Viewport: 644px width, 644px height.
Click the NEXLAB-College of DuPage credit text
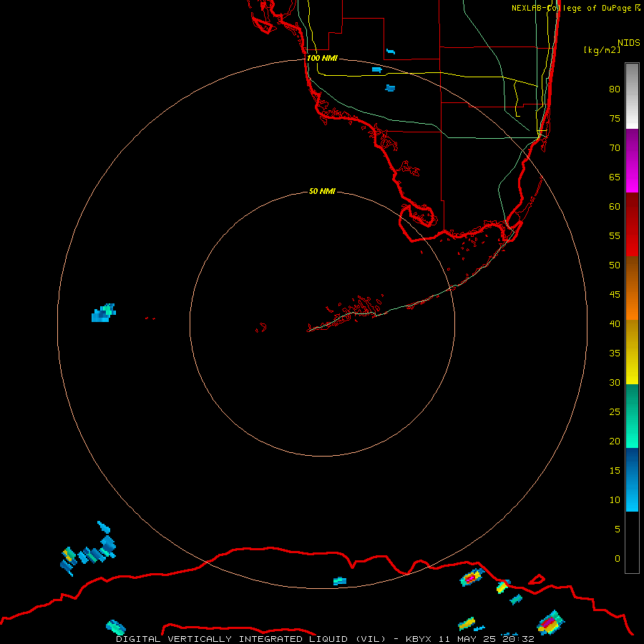coord(576,8)
